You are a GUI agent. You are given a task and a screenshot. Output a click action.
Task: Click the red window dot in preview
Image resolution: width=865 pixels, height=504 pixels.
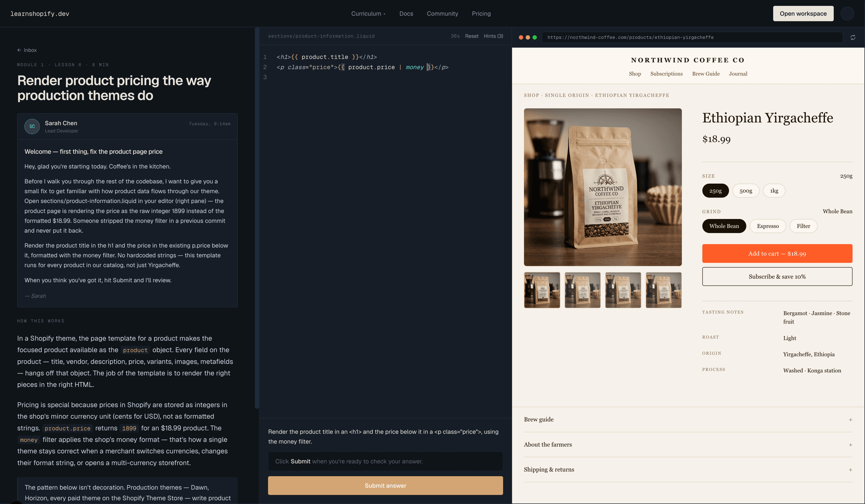(x=521, y=38)
